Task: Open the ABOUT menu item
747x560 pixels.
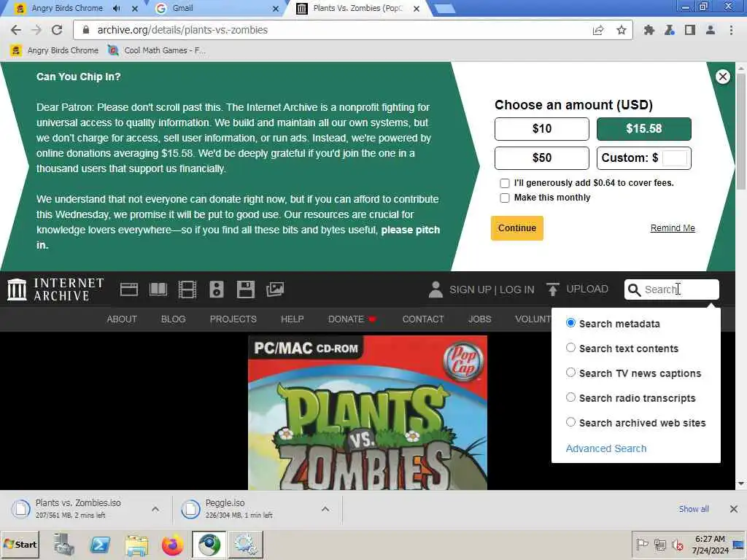Action: point(122,319)
